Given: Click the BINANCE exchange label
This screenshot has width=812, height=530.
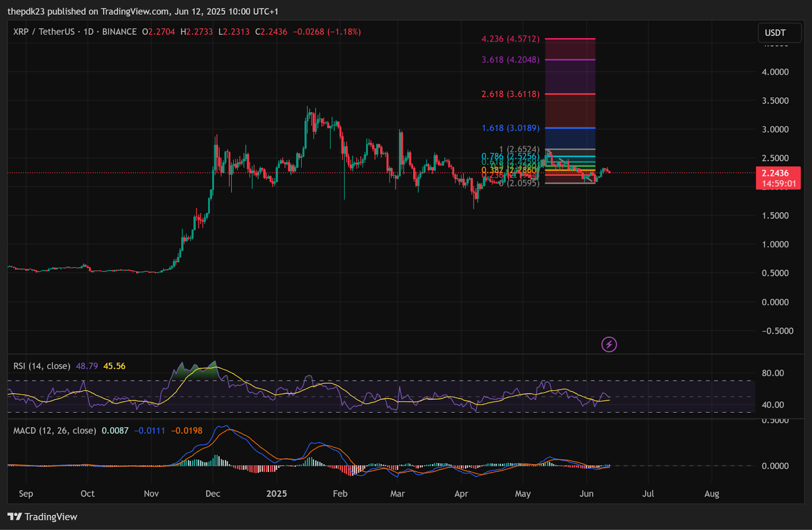Looking at the screenshot, I should point(119,31).
